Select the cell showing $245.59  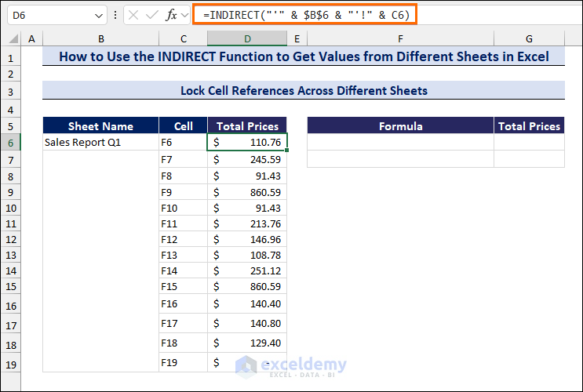247,159
